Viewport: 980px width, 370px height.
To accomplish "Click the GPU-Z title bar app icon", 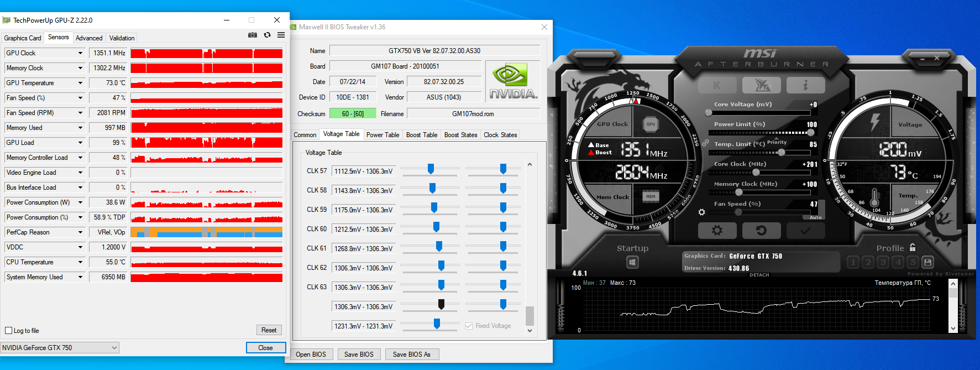I will coord(7,20).
